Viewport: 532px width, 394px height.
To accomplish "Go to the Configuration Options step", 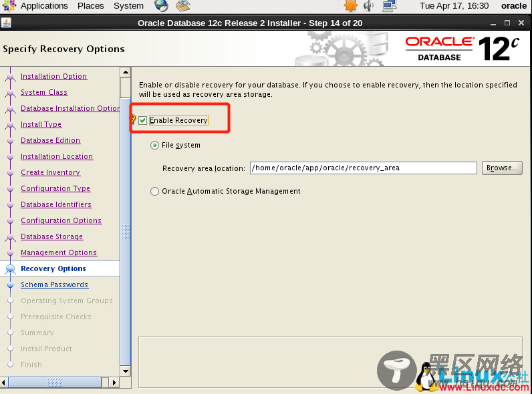I will pyautogui.click(x=61, y=220).
